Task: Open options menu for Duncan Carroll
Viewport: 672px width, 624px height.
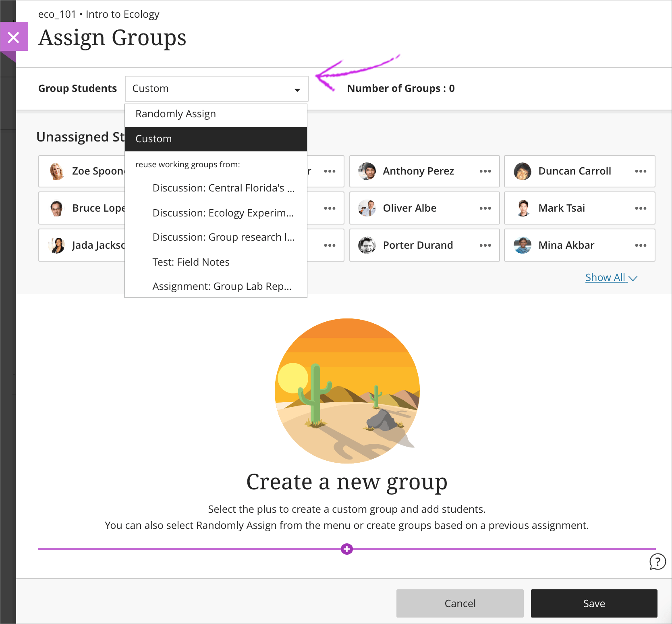Action: pos(641,171)
